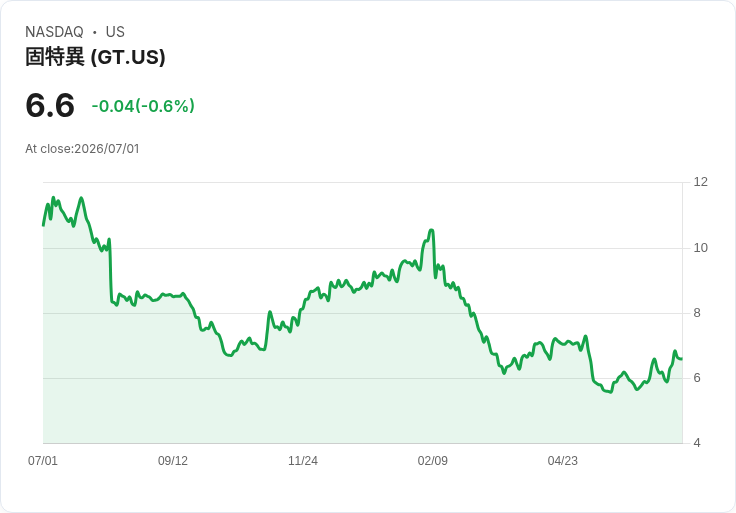The width and height of the screenshot is (736, 513).
Task: Click the 8 value on y-axis
Action: point(697,313)
